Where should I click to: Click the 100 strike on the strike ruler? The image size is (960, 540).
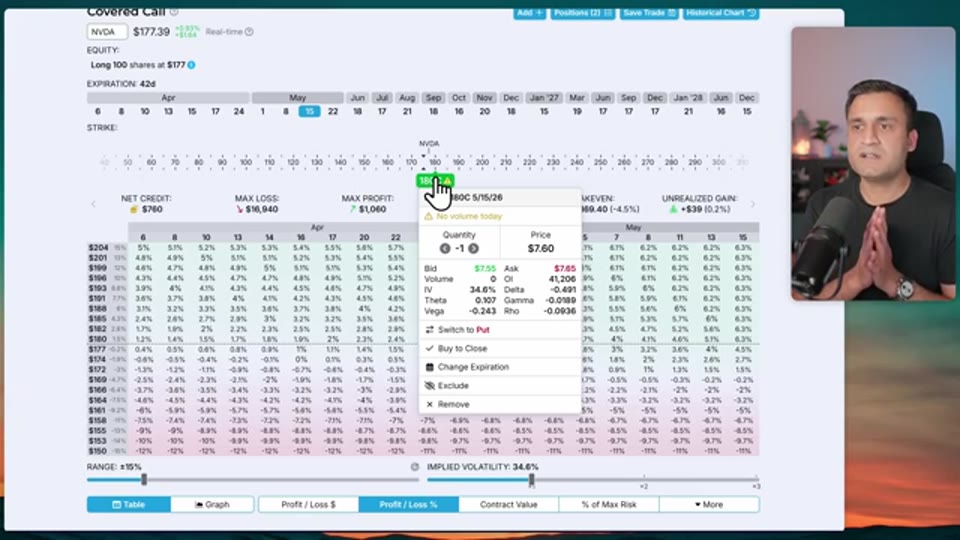pyautogui.click(x=246, y=162)
